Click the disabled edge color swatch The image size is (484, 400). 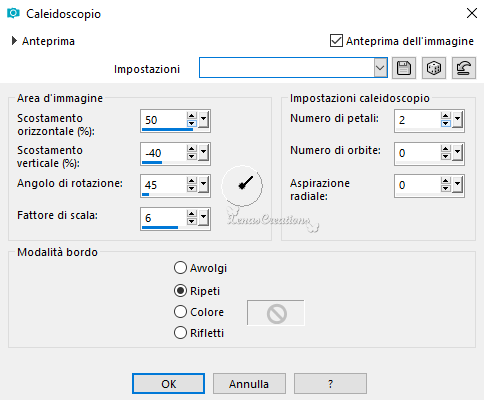[x=276, y=313]
